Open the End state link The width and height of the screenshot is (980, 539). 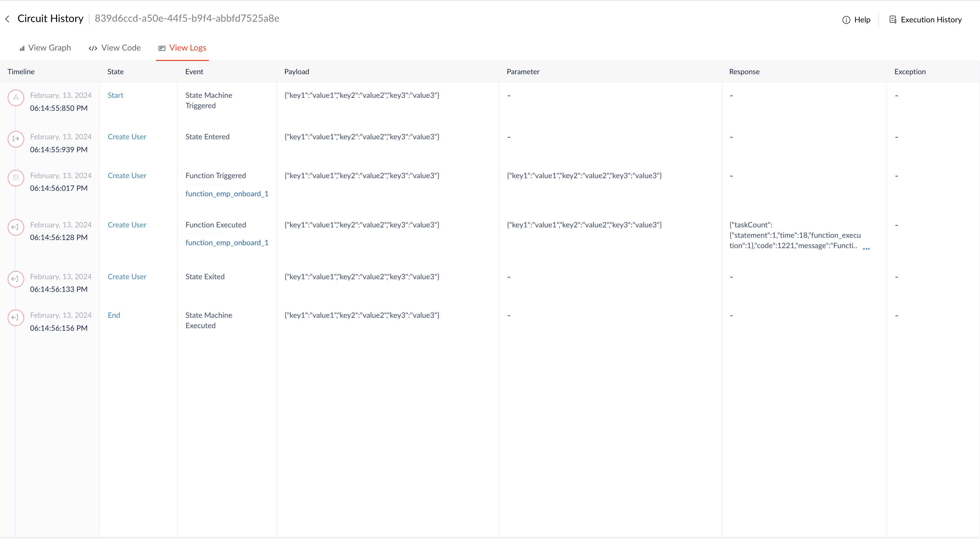pyautogui.click(x=114, y=315)
